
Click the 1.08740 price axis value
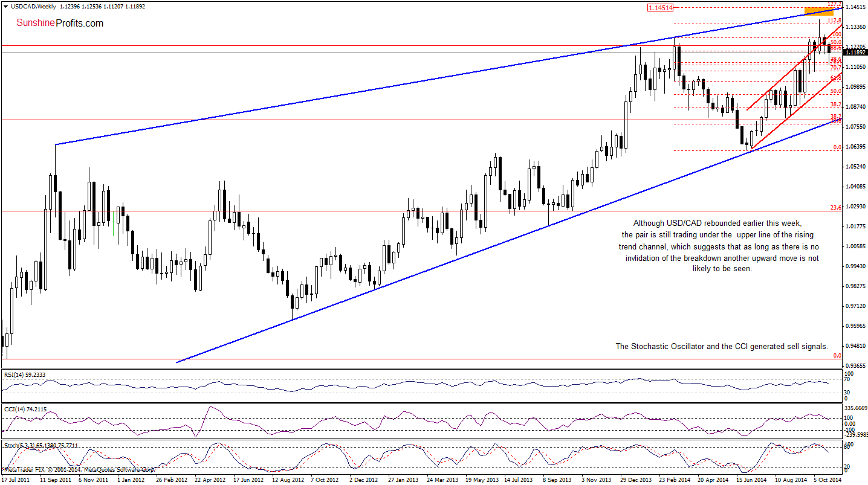(855, 107)
